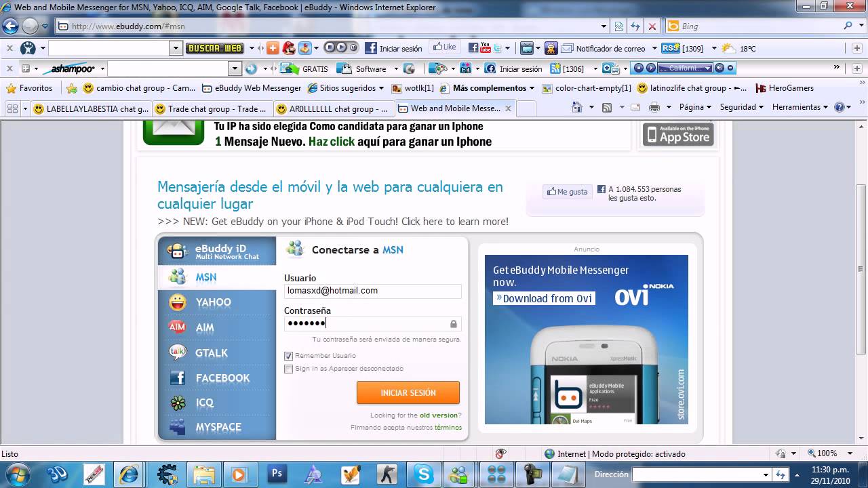Viewport: 868px width, 488px height.
Task: Click the Bing search box
Action: coord(753,26)
